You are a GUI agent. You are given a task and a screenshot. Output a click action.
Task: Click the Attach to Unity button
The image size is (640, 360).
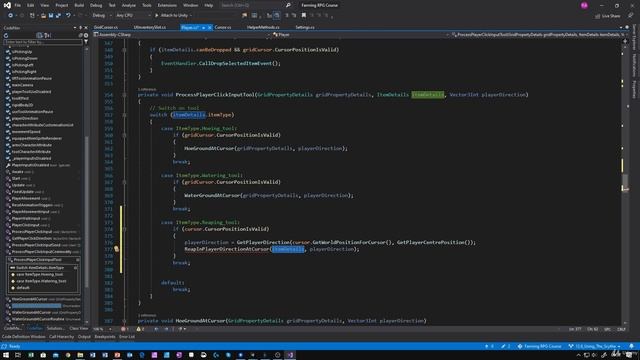pyautogui.click(x=173, y=16)
